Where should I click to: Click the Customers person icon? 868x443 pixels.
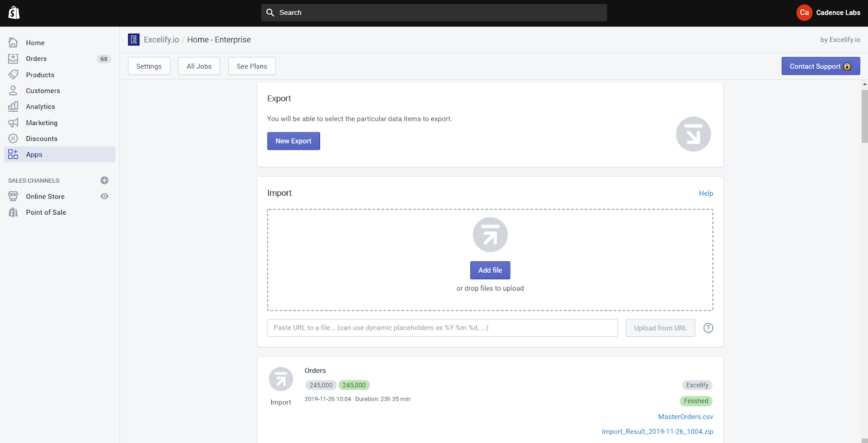(x=13, y=91)
